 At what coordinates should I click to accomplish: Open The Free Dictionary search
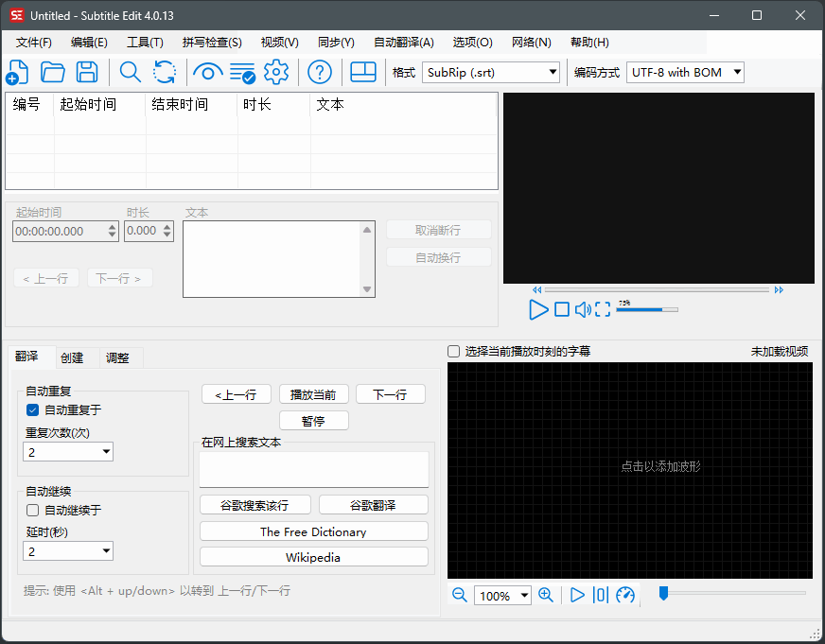(313, 531)
